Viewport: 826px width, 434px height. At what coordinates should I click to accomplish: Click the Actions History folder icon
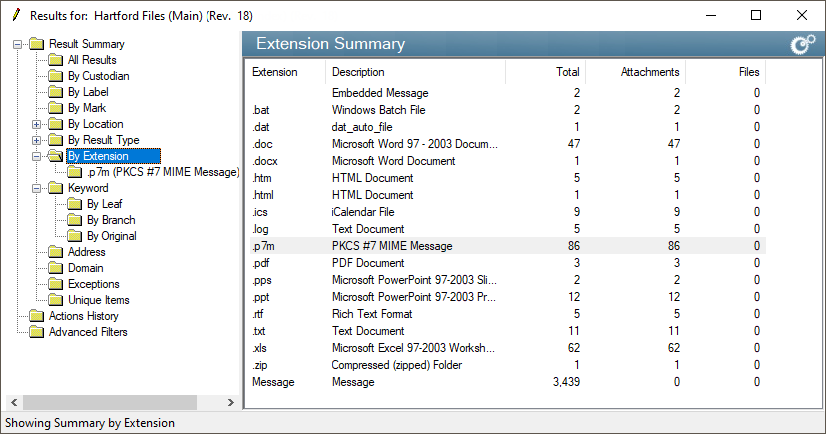(37, 316)
